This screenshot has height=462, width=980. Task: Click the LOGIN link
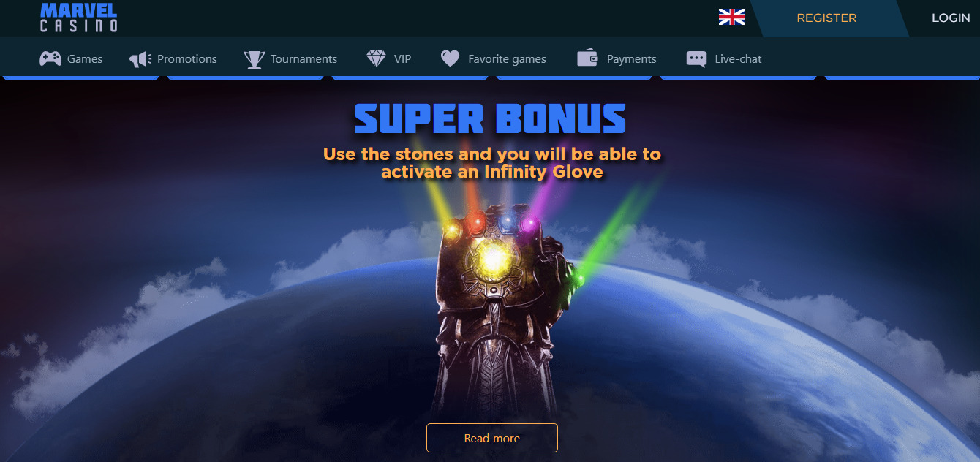951,18
